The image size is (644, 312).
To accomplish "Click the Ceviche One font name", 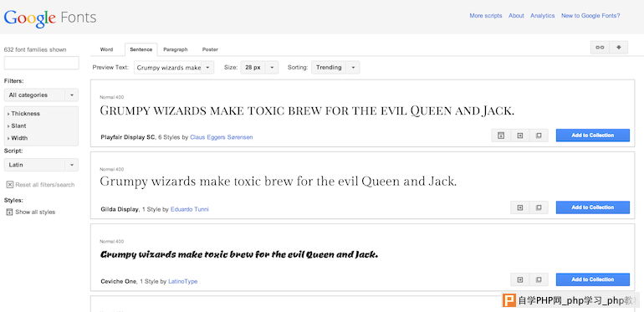I will click(119, 282).
